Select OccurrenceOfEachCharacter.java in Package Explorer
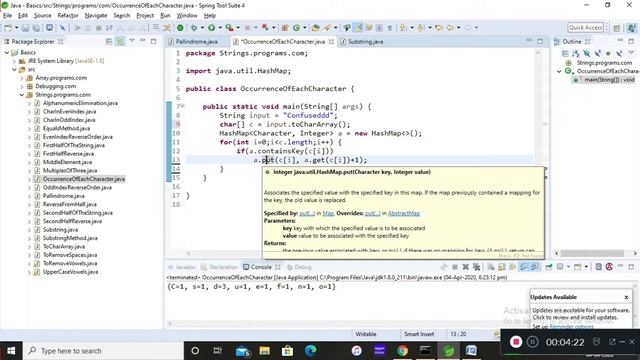 tap(84, 179)
